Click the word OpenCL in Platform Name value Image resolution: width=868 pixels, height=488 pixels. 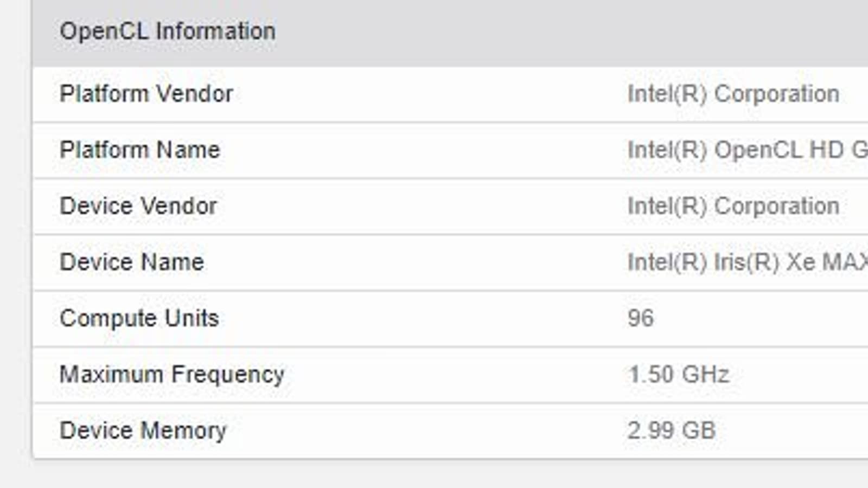[758, 150]
